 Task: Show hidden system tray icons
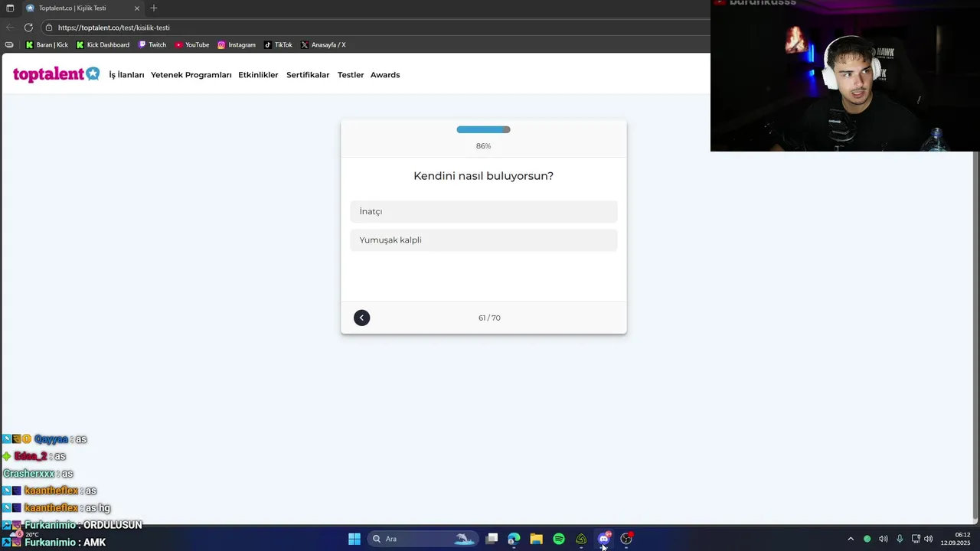pyautogui.click(x=851, y=539)
